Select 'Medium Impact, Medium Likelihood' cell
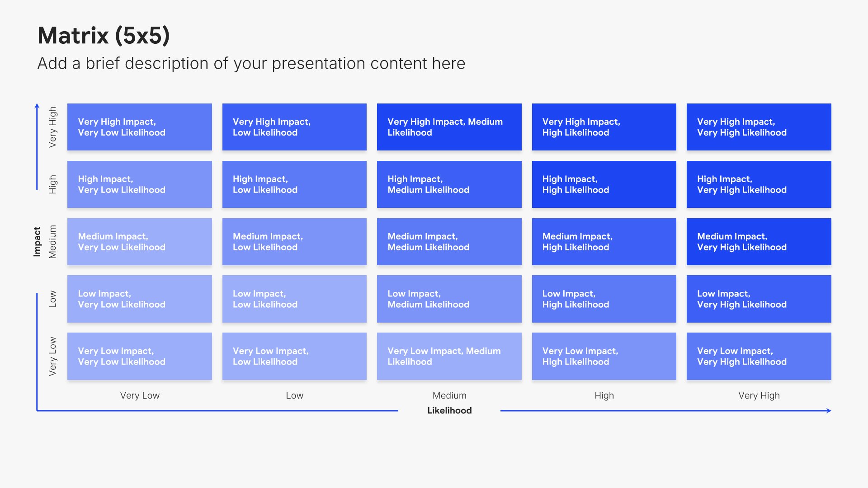 pos(449,242)
